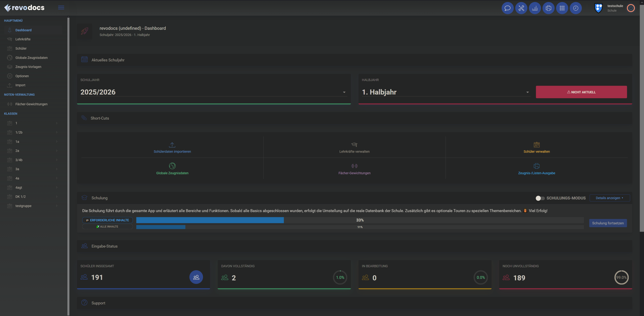Viewport: 644px width, 316px height.
Task: Open the bar chart statistics icon
Action: tap(535, 8)
